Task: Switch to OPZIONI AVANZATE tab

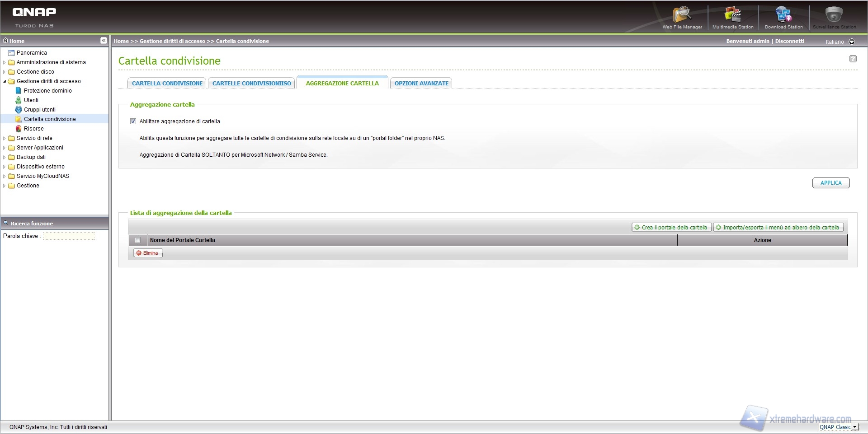Action: 421,84
